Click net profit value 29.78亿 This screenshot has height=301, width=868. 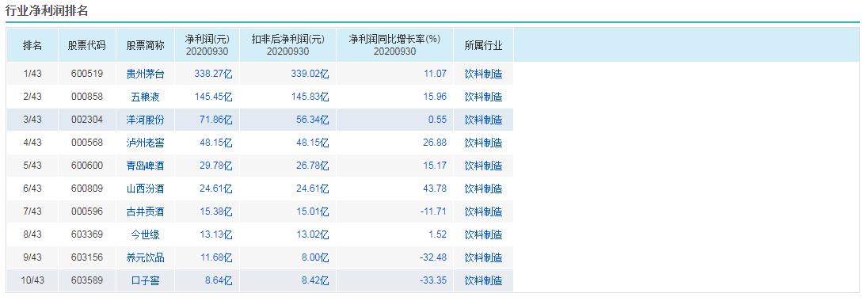[x=216, y=166]
